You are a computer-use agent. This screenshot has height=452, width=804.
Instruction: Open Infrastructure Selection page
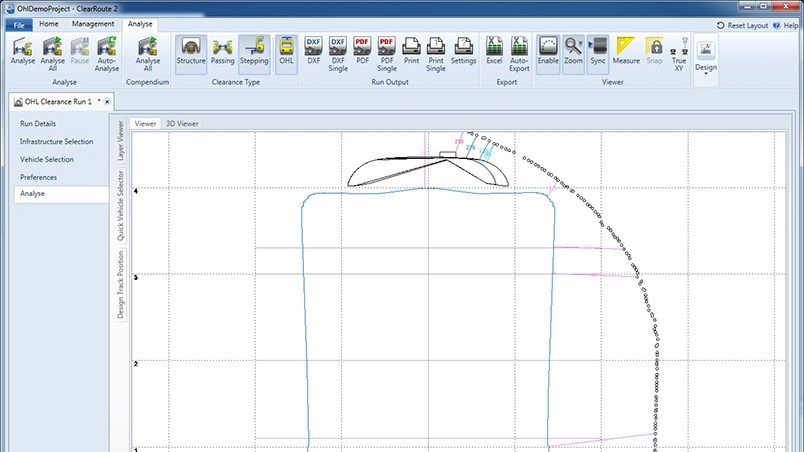tap(56, 141)
